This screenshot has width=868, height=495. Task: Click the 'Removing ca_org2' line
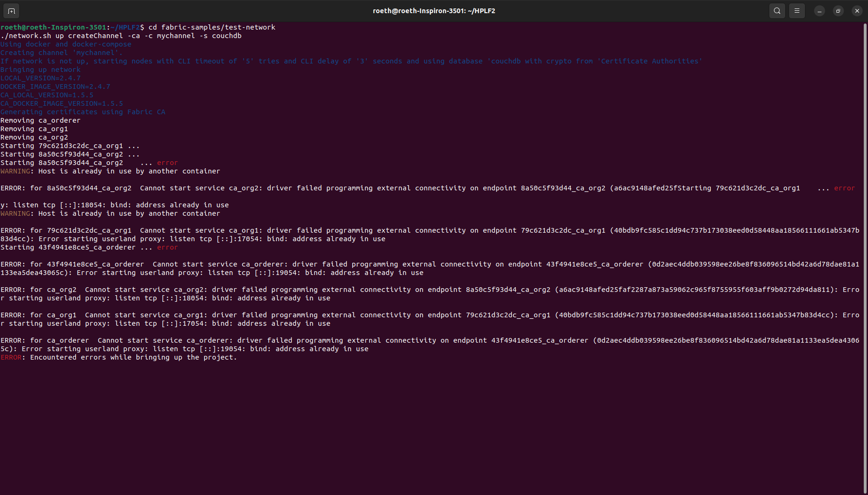[x=34, y=137]
